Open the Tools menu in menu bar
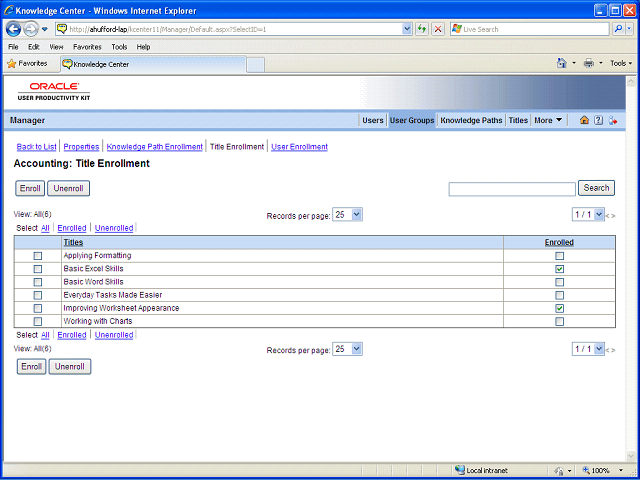Image resolution: width=640 pixels, height=480 pixels. click(119, 47)
